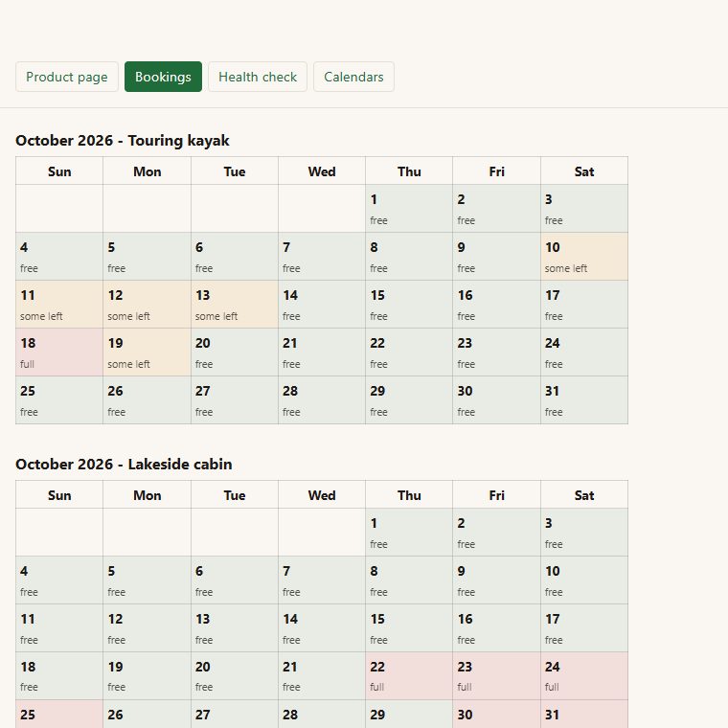Open the Product page tab
This screenshot has width=728, height=728.
tap(67, 77)
